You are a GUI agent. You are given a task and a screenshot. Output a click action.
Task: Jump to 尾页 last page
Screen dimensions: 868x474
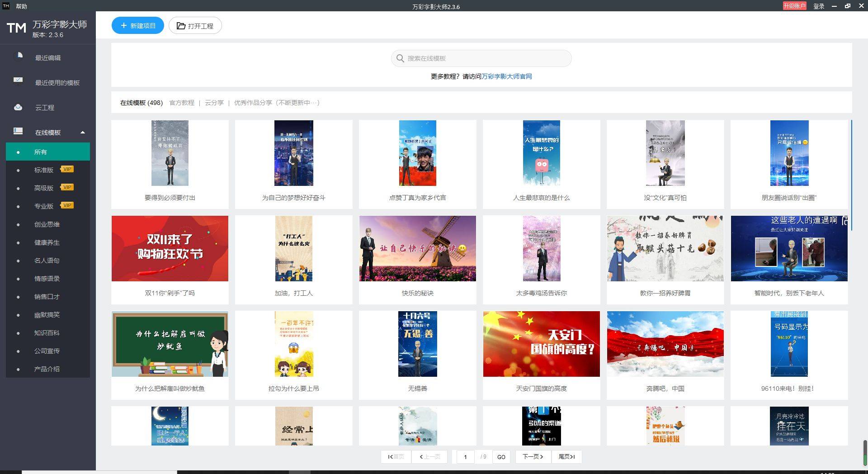click(566, 457)
